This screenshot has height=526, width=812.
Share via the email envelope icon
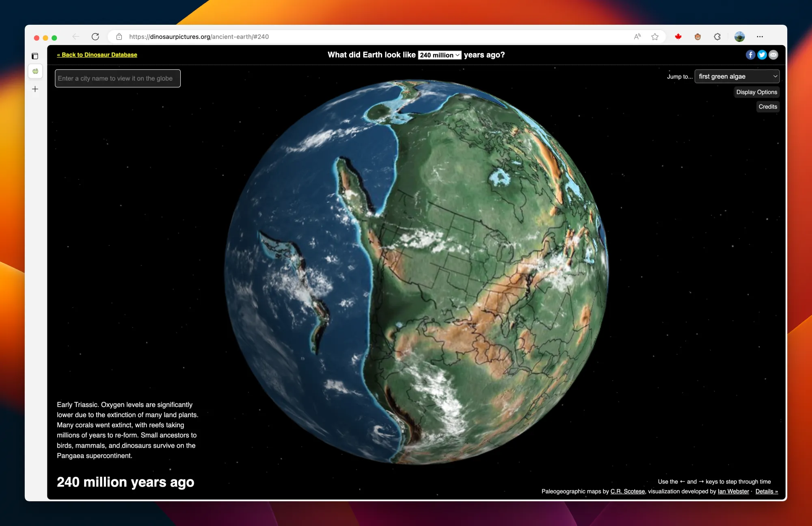point(773,55)
